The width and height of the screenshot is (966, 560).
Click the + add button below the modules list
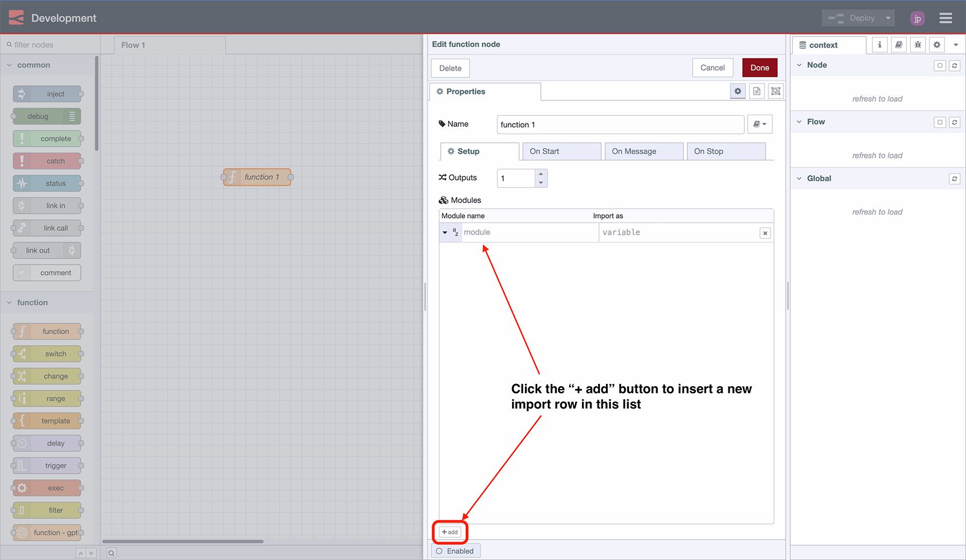click(x=449, y=532)
